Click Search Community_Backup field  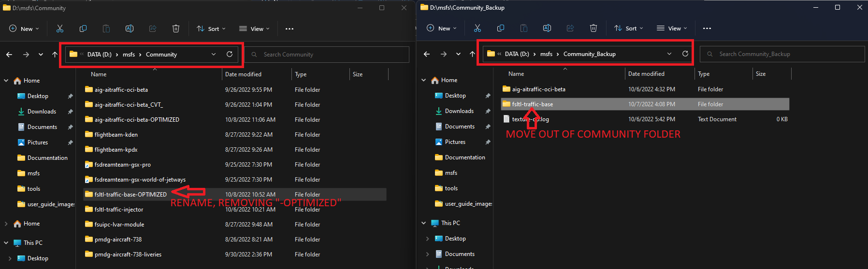(x=782, y=54)
